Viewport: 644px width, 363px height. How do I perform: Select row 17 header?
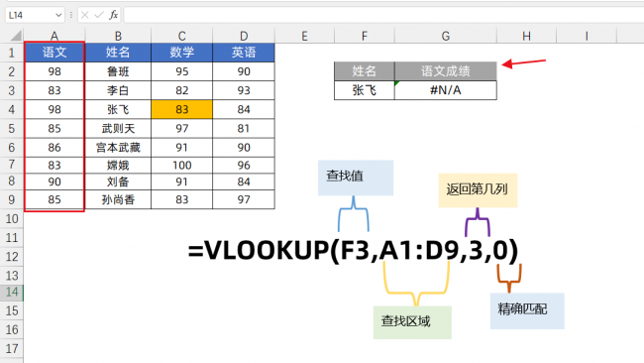(x=12, y=348)
